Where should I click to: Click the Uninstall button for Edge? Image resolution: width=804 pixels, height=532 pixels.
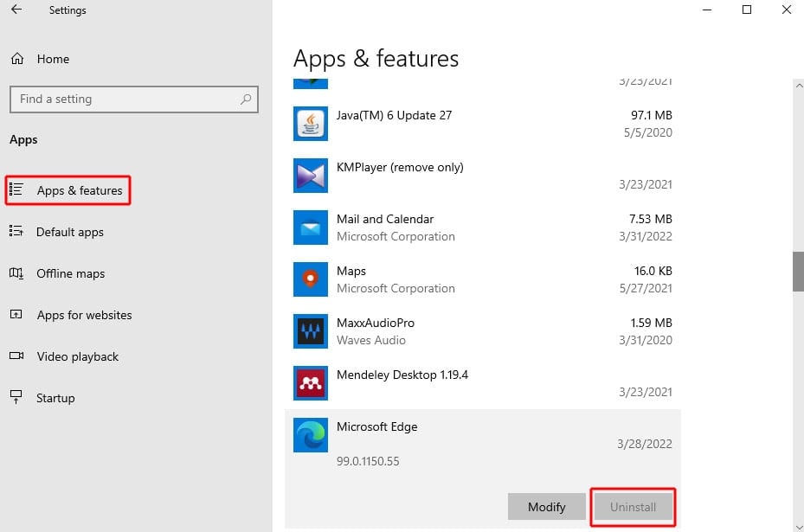633,507
